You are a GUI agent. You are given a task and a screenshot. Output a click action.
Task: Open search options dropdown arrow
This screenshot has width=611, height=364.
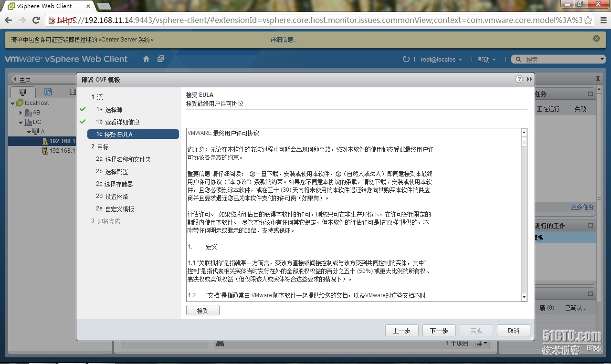click(601, 60)
